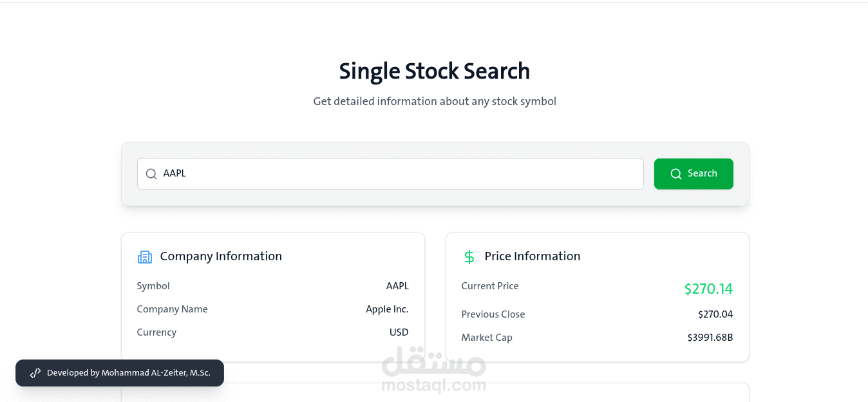Click the magnifier icon inside the search field

point(151,174)
